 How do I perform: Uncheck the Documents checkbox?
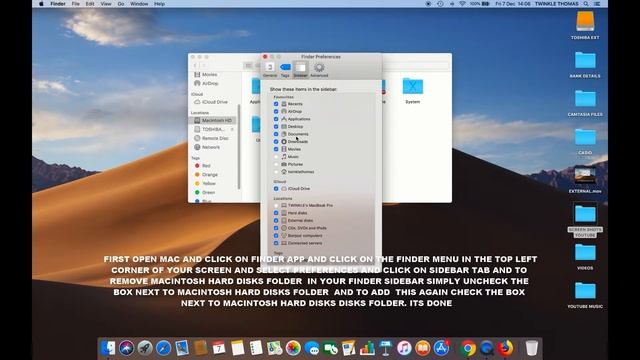276,134
